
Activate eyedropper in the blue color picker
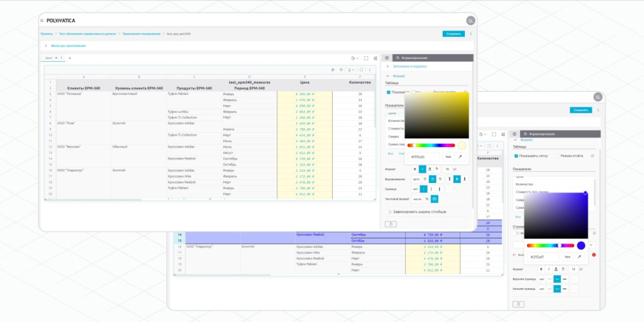tap(579, 257)
